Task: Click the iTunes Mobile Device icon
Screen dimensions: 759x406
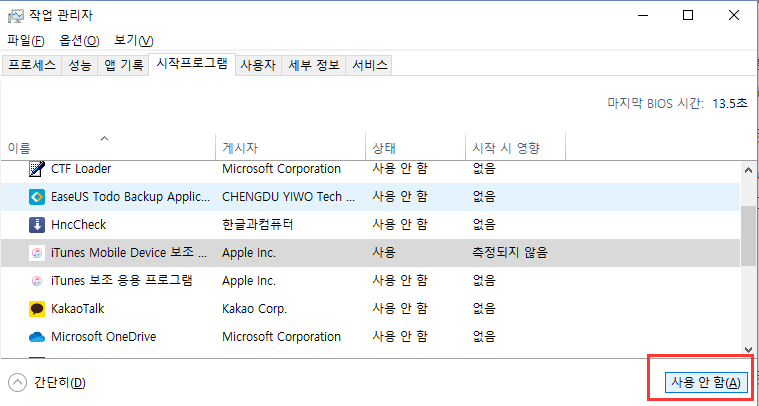Action: tap(37, 253)
